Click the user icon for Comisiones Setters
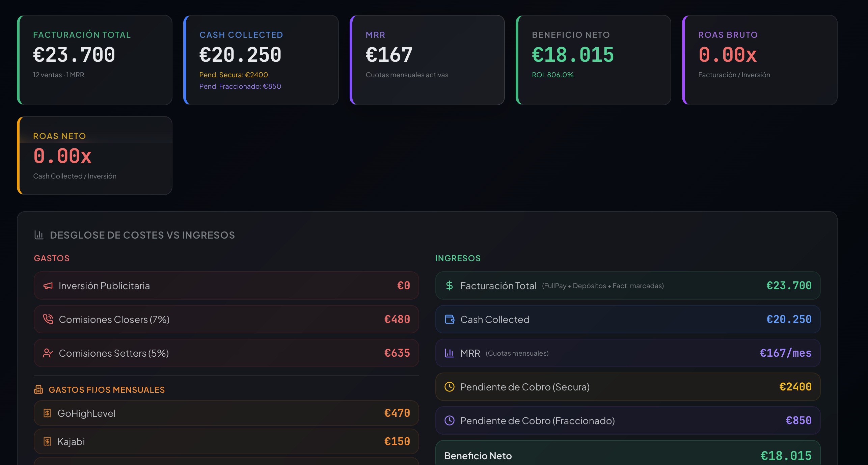 pos(48,353)
